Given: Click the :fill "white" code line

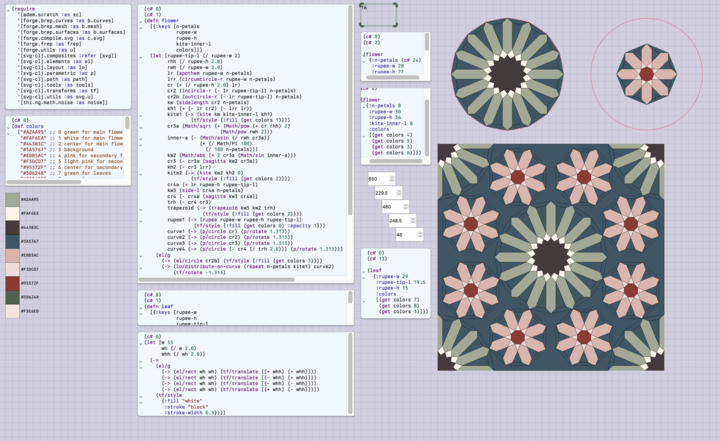Looking at the screenshot, I should (183, 401).
